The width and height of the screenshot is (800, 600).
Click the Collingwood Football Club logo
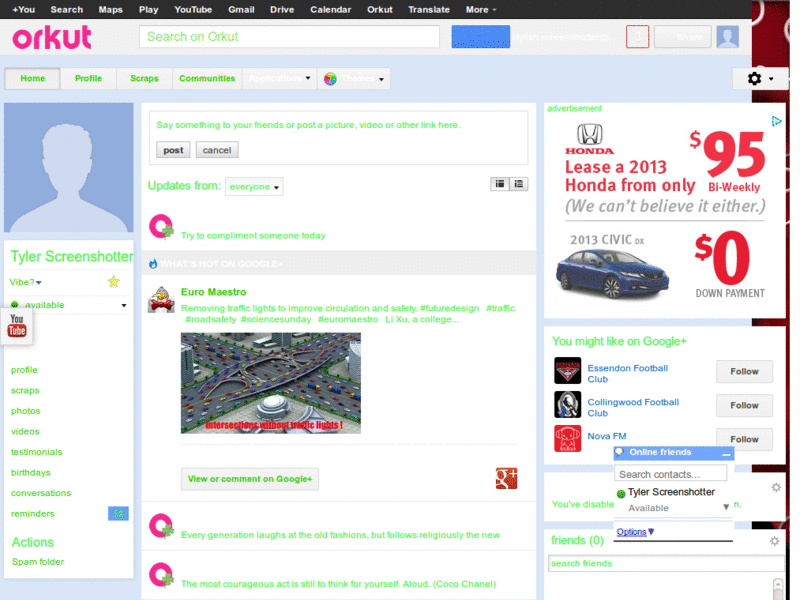point(567,405)
